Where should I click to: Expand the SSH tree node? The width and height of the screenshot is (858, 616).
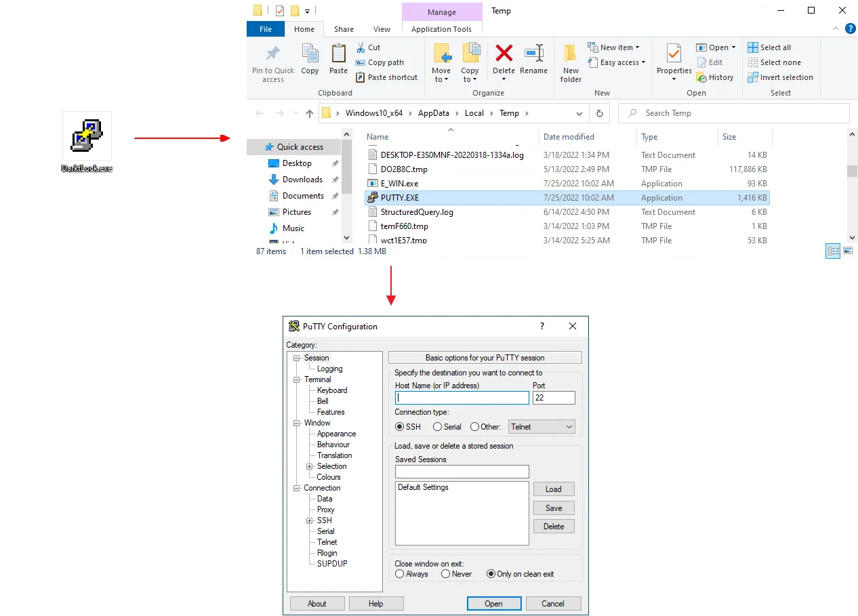click(309, 520)
